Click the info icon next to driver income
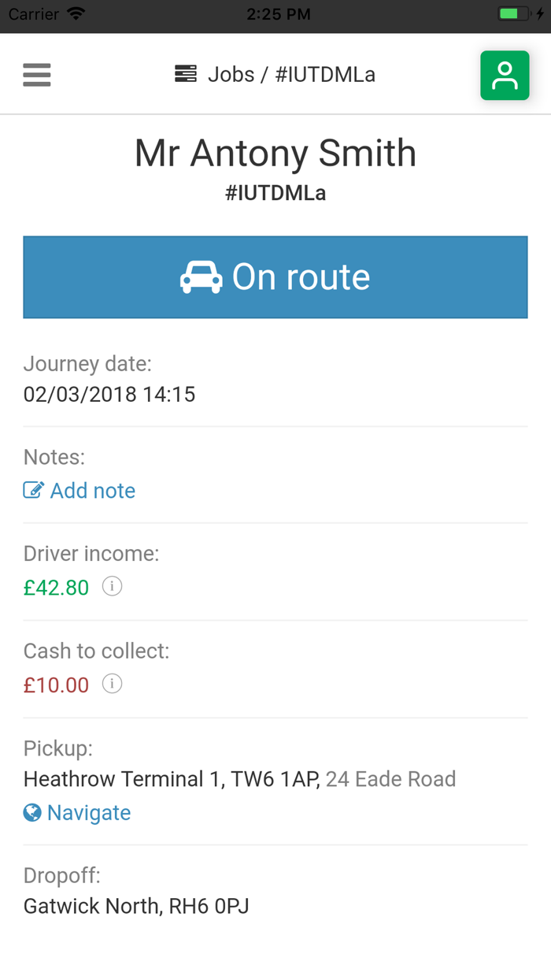551x980 pixels. (x=112, y=586)
